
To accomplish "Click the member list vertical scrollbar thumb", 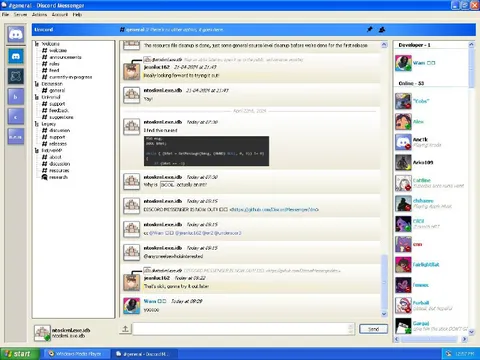I will click(471, 68).
